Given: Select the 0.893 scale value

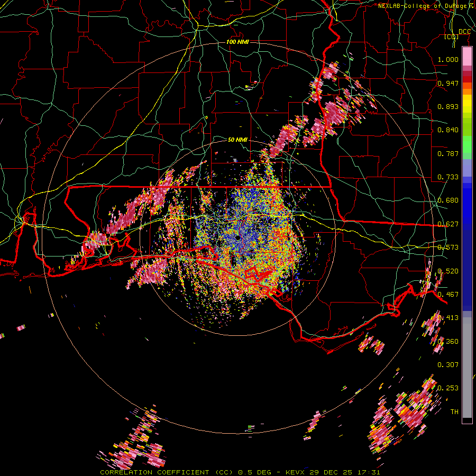Looking at the screenshot, I should tap(448, 106).
